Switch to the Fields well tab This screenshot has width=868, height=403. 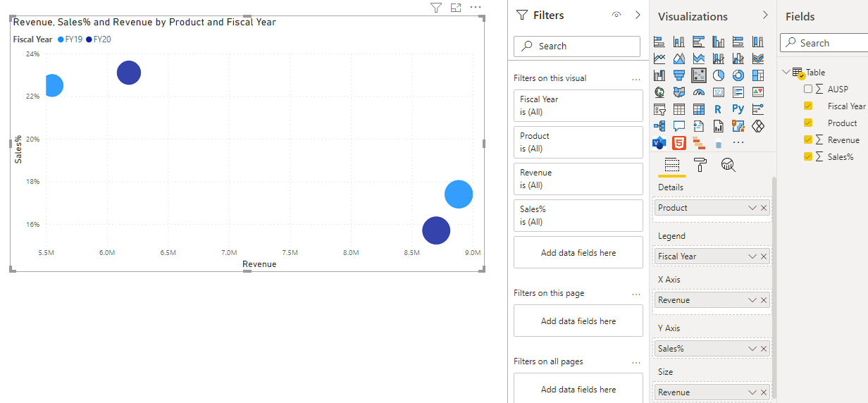point(672,166)
